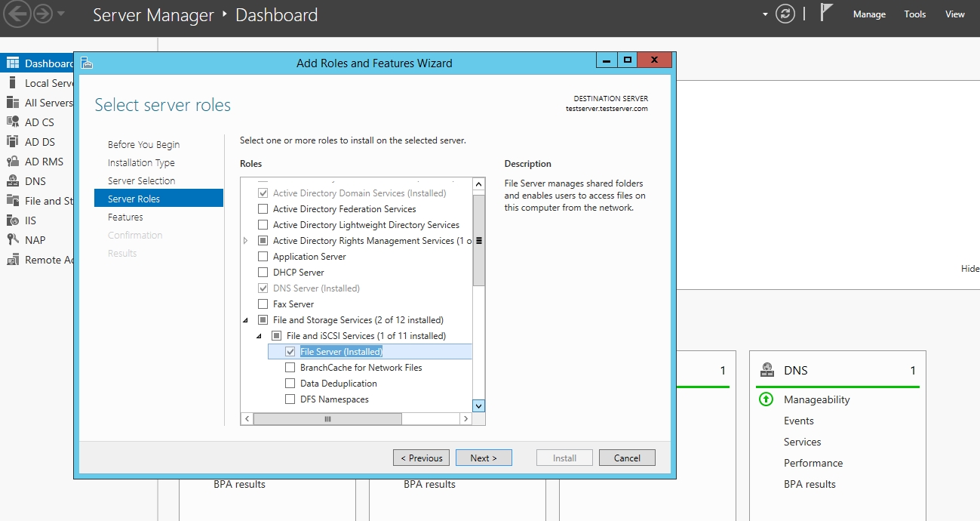
Task: Click Manageability in the DNS tile
Action: point(816,399)
